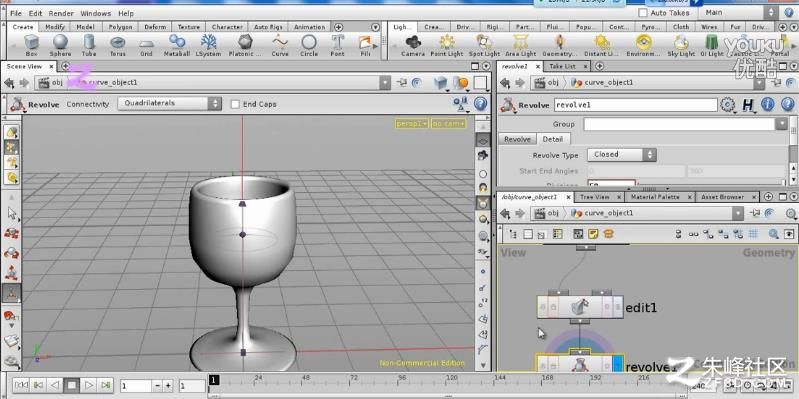Screen dimensions: 799x399
Task: Open the Group field dropdown arrow
Action: (x=782, y=124)
